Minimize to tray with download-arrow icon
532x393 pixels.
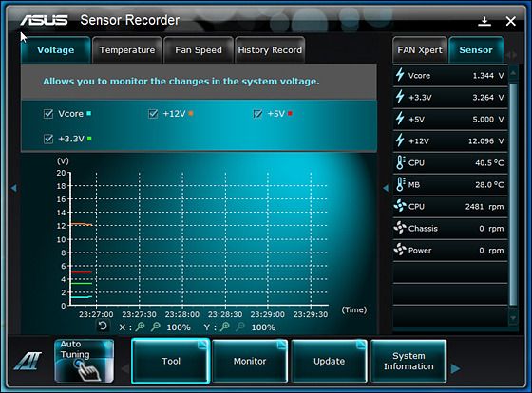pos(484,21)
